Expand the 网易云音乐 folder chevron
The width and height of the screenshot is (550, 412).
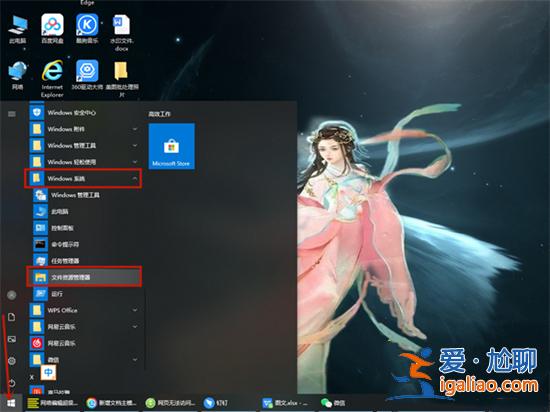click(135, 326)
